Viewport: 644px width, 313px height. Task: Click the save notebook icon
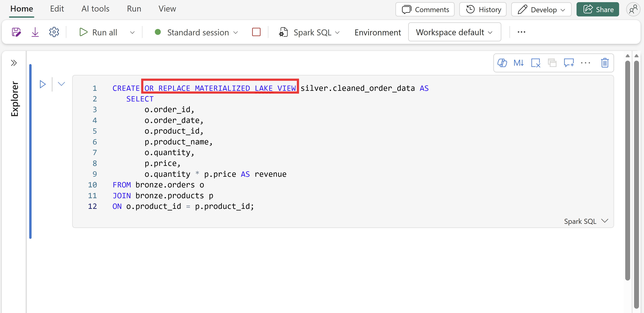[16, 32]
